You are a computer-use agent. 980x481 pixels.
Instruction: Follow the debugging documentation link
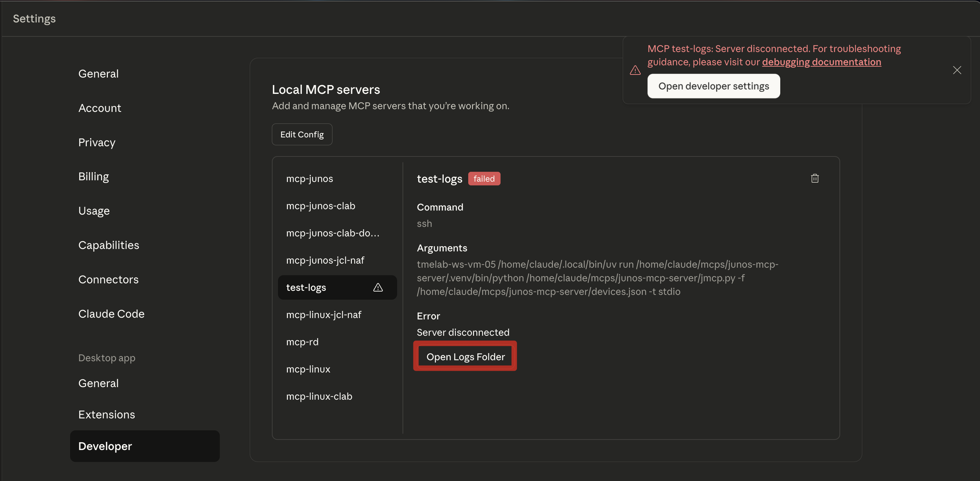tap(821, 62)
